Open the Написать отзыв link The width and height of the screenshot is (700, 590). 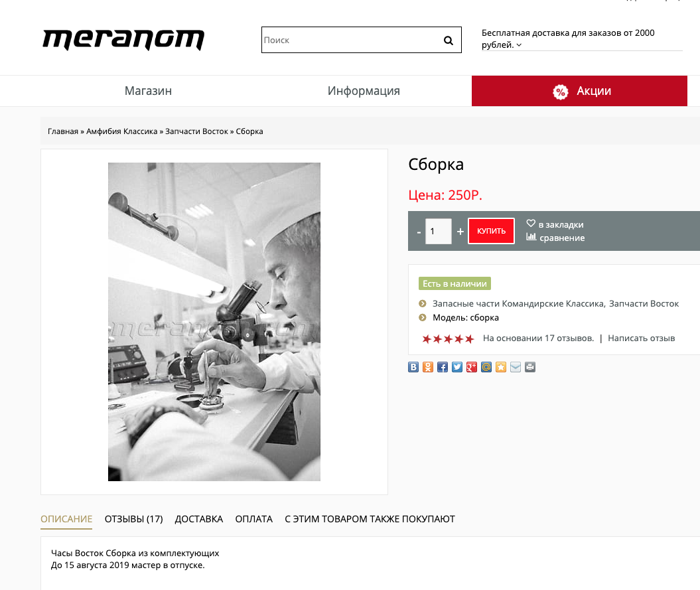click(641, 338)
